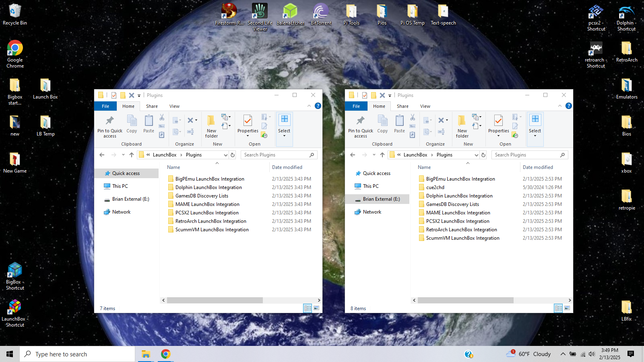
Task: Collapse the ribbon in right Plugins window
Action: [560, 106]
